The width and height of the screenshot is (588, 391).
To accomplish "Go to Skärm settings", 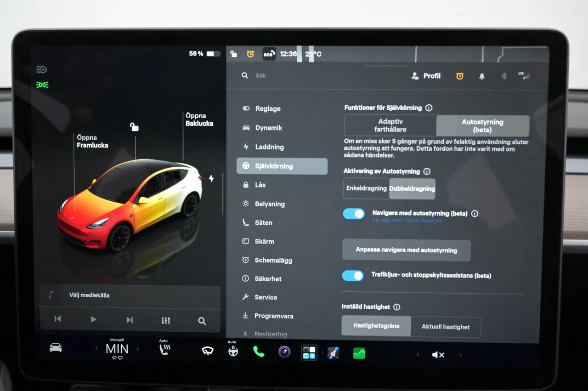I will tap(281, 242).
